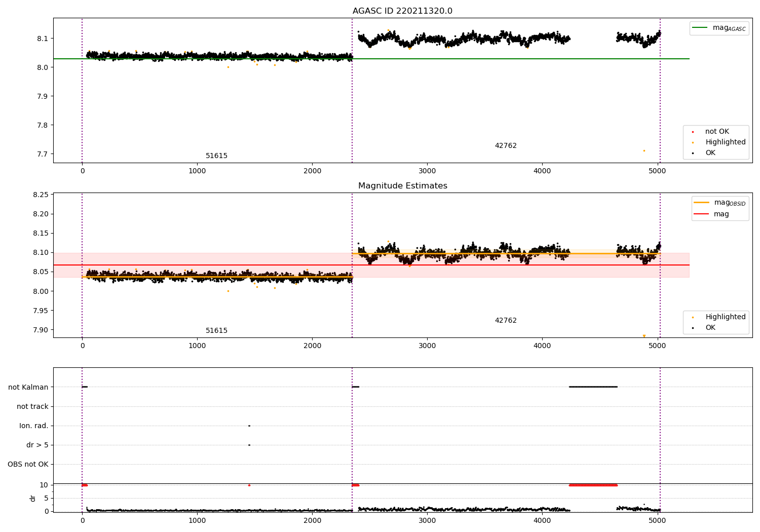Click the '8.00' y tick in middle plot
This screenshot has height=532, width=760.
(x=40, y=291)
